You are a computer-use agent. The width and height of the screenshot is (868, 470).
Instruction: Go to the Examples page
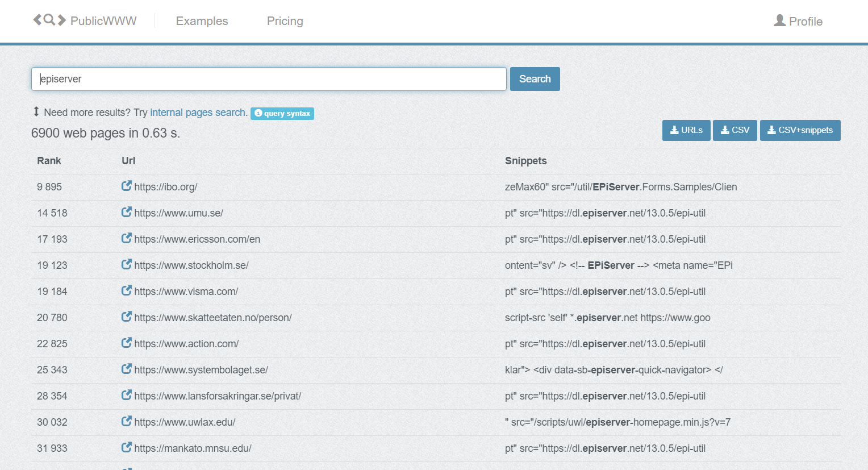click(x=202, y=21)
